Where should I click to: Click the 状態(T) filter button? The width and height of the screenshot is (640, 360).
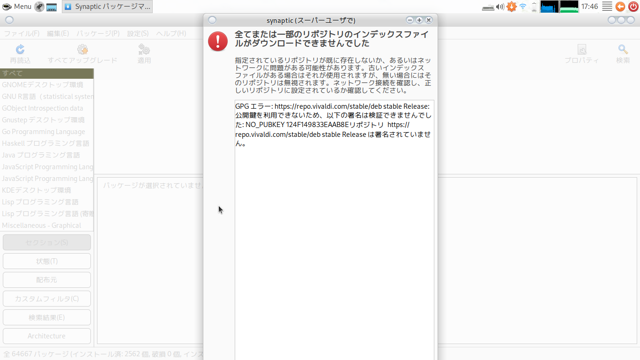47,261
